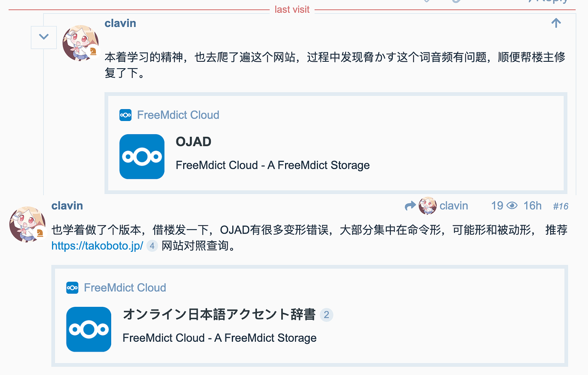Screen dimensions: 588x375
Task: Click the eye icon showing 19 views
Action: point(512,205)
